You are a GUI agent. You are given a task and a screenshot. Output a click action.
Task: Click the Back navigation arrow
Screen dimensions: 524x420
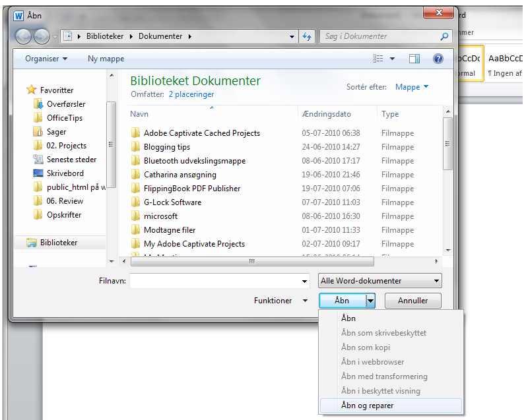coord(23,36)
